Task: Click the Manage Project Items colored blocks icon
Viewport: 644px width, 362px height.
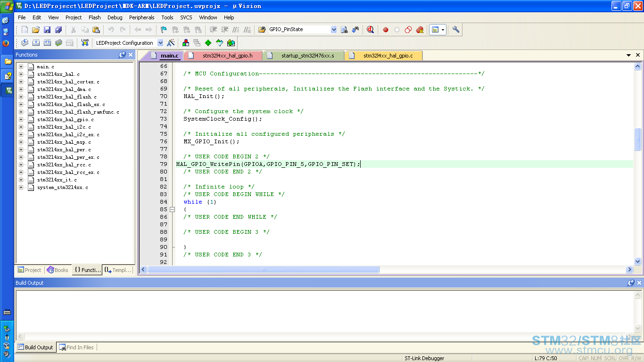Action: coord(186,43)
